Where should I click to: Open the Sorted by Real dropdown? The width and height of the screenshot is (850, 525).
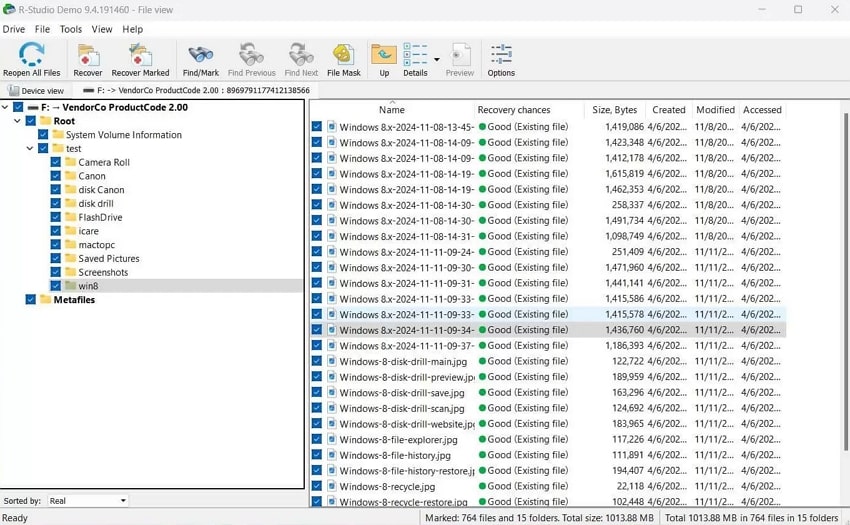click(87, 501)
